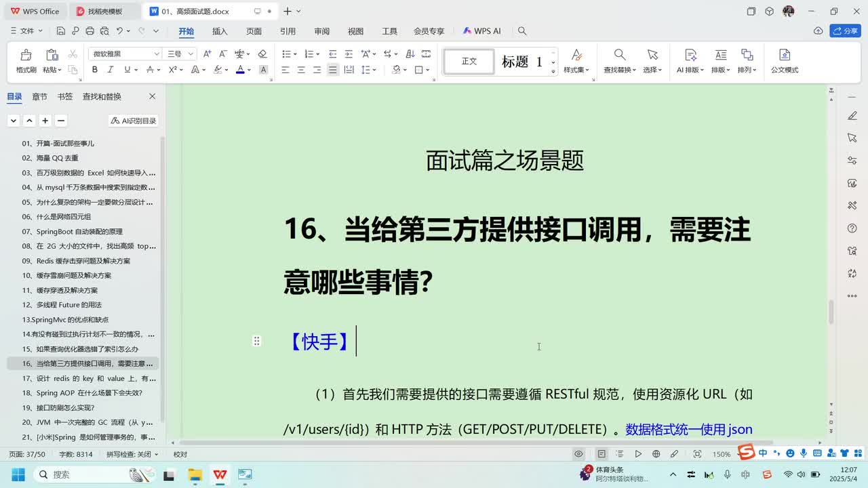
Task: Click the 分享 share button
Action: pyautogui.click(x=846, y=31)
